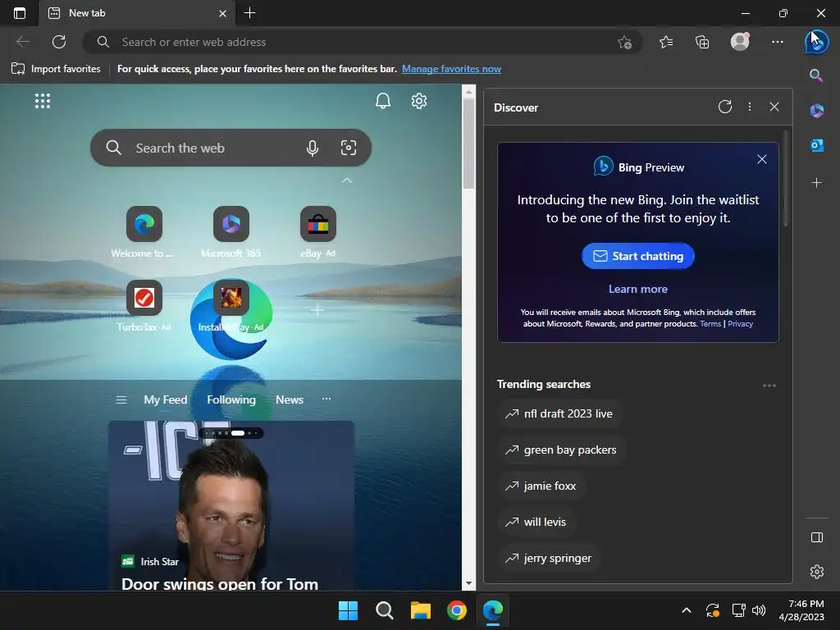Open Google Chrome from taskbar
The image size is (840, 630).
pos(456,610)
